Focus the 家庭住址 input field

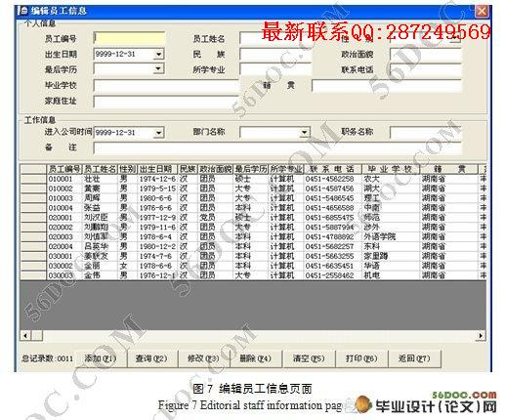[167, 102]
